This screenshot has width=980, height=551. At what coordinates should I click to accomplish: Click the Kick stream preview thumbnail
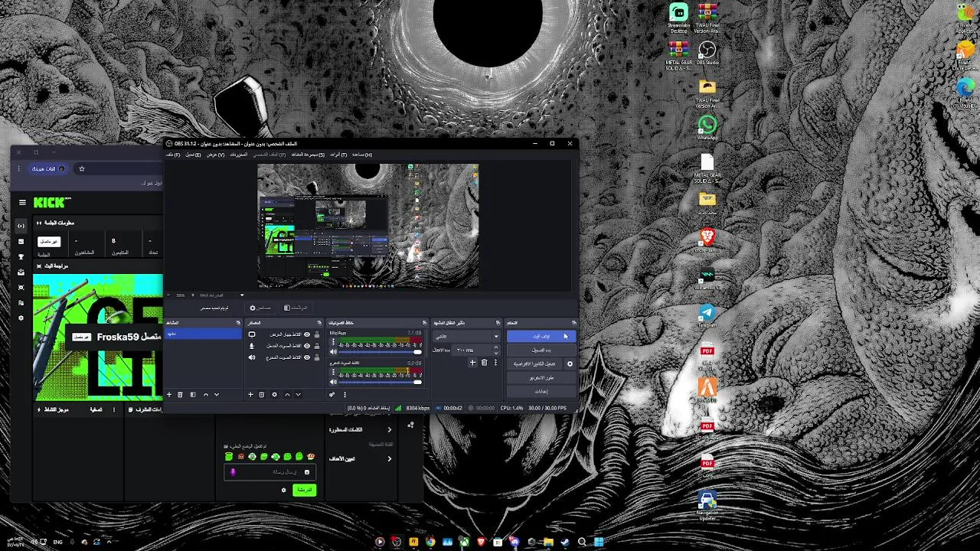(x=98, y=337)
